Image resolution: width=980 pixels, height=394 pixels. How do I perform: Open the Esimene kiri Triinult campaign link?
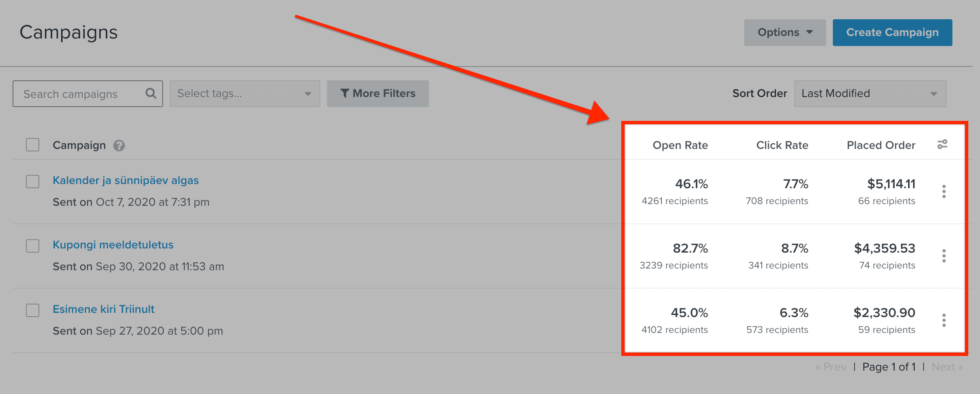103,309
